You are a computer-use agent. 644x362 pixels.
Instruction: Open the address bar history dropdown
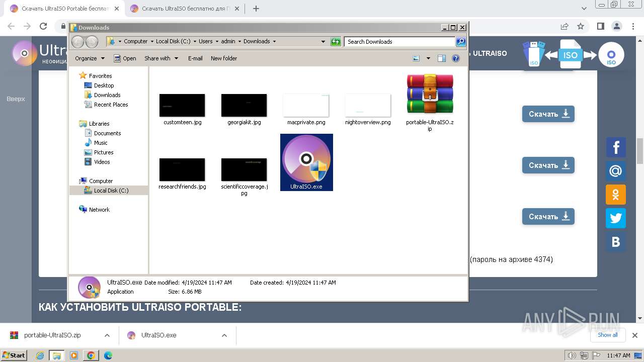click(x=323, y=42)
